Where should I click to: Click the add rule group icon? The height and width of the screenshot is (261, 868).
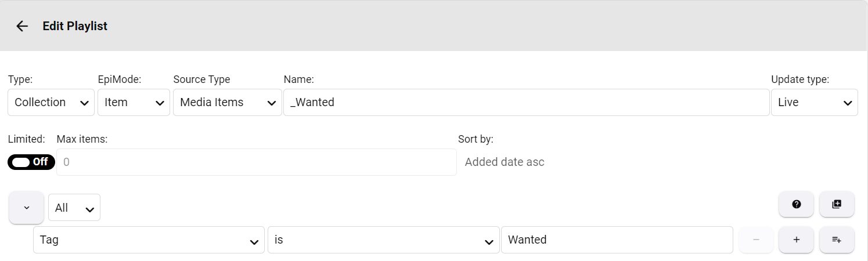pos(837,204)
